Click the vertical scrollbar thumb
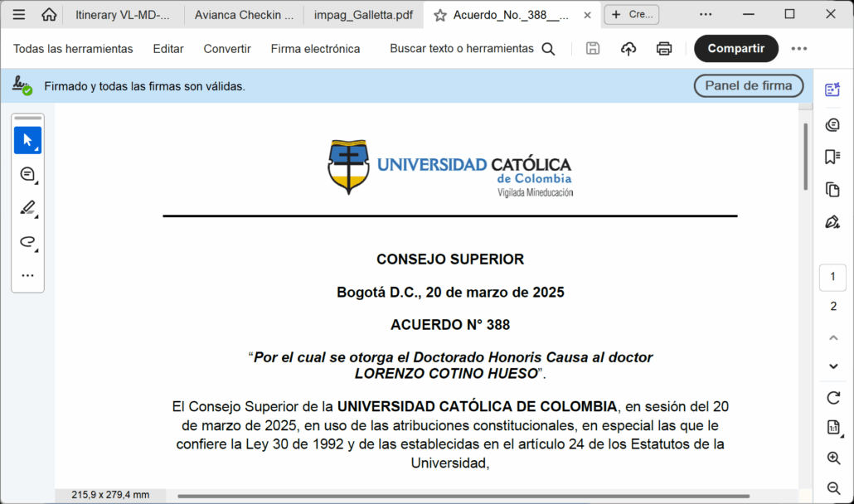Screen dimensions: 854x504 tap(806, 157)
